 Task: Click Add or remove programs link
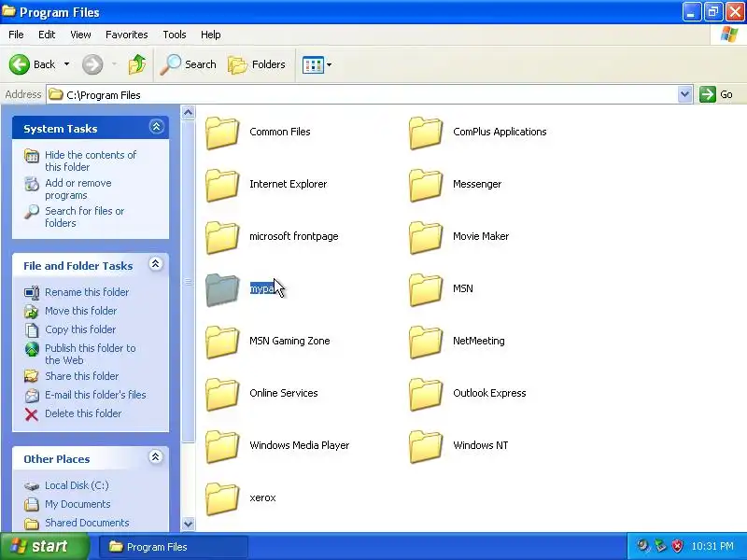tap(78, 189)
